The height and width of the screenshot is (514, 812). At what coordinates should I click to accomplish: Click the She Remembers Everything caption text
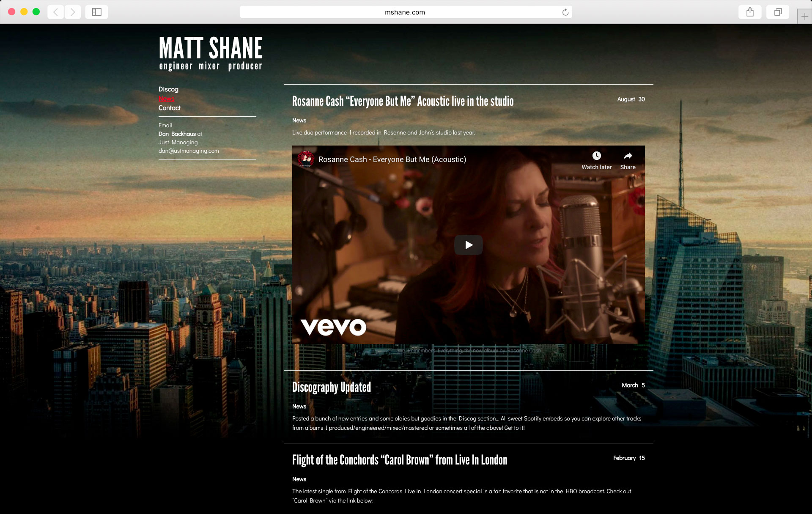(x=469, y=351)
